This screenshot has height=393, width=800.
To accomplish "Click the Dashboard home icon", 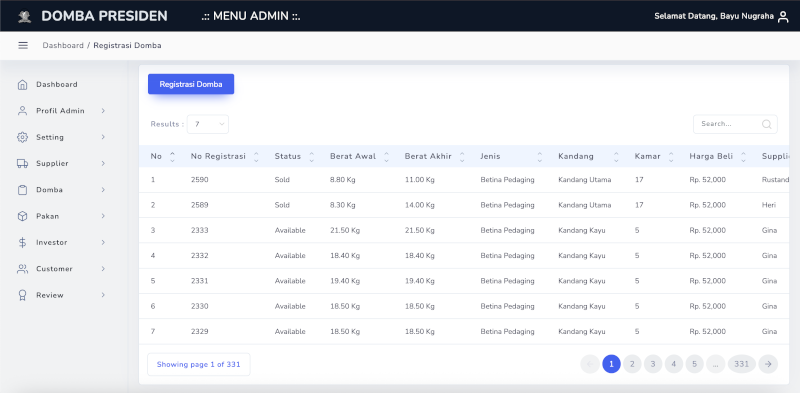I will [x=22, y=85].
